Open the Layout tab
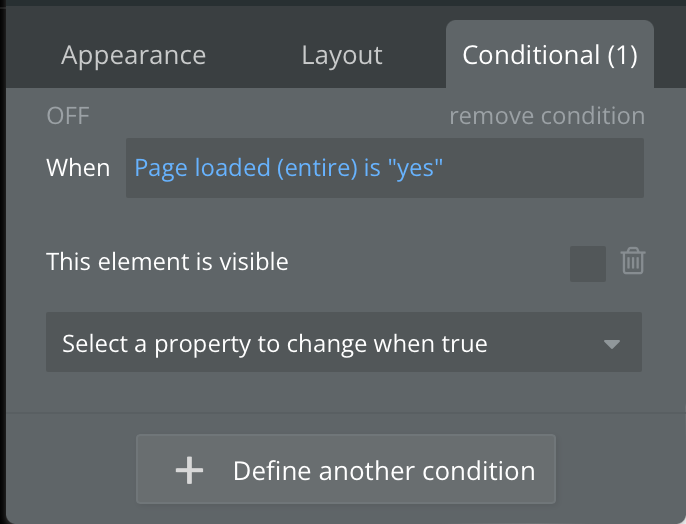Screen dimensions: 686x524 point(342,55)
